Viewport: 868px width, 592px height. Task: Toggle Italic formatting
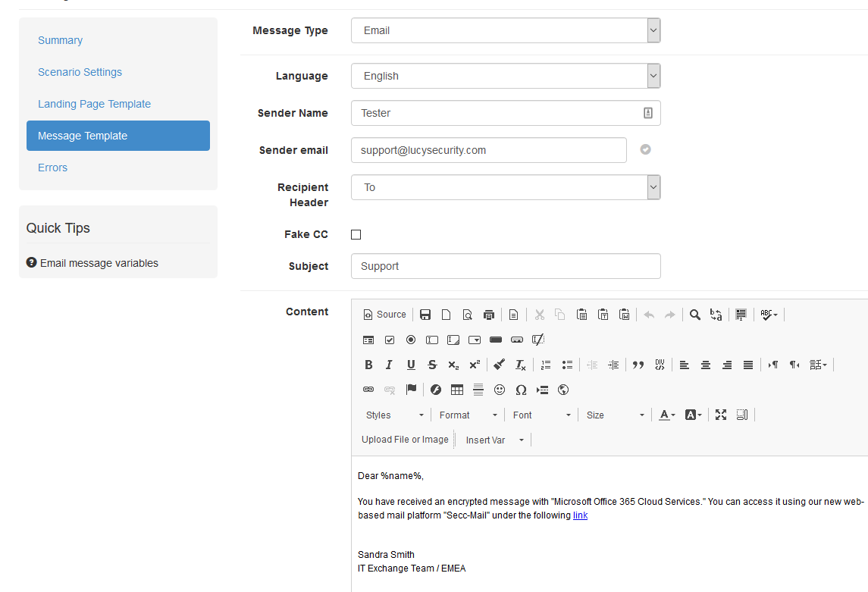click(389, 365)
